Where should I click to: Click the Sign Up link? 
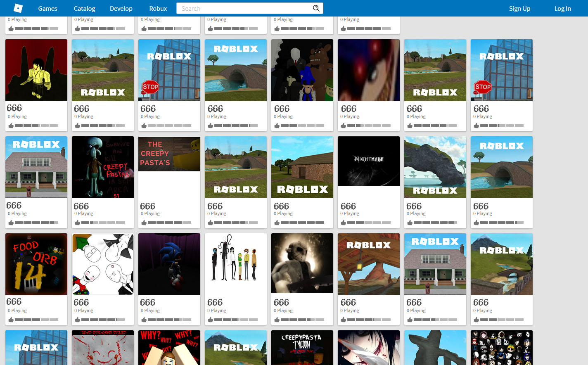point(519,8)
